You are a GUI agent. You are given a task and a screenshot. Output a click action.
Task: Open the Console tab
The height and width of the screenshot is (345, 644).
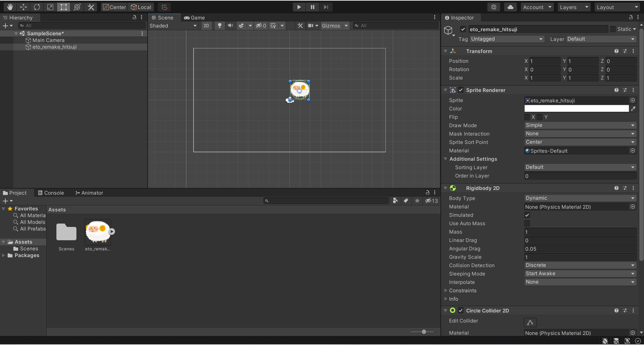(51, 193)
